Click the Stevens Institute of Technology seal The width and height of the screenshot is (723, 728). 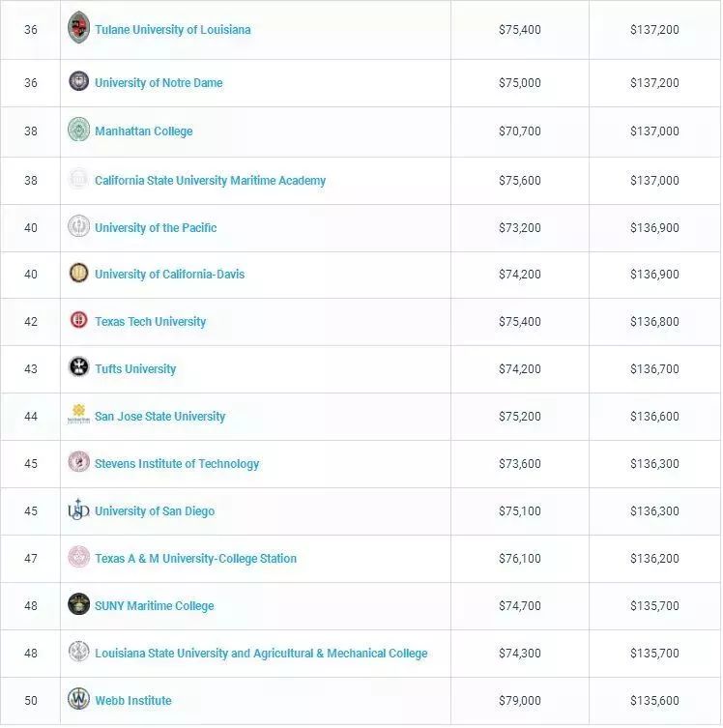click(x=78, y=463)
